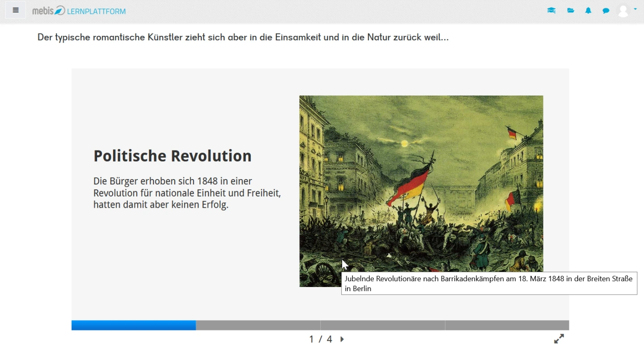The image size is (644, 364).
Task: Open the hamburger navigation menu
Action: pos(16,10)
